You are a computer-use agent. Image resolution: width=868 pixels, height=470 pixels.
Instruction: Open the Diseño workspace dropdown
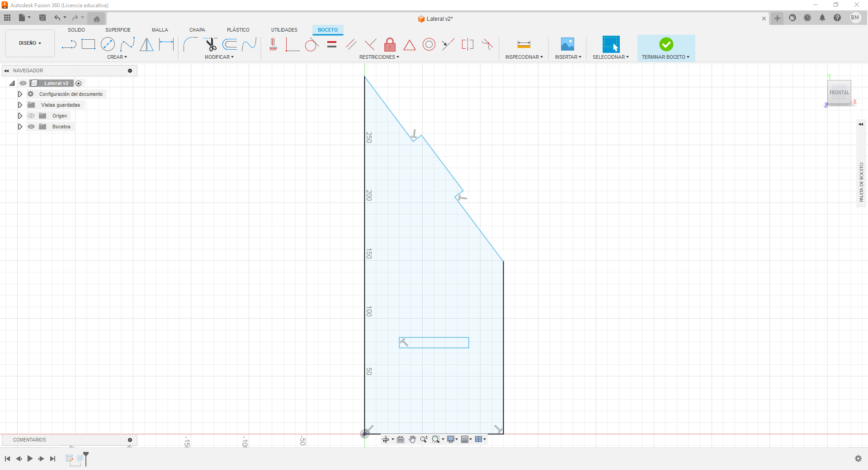30,43
